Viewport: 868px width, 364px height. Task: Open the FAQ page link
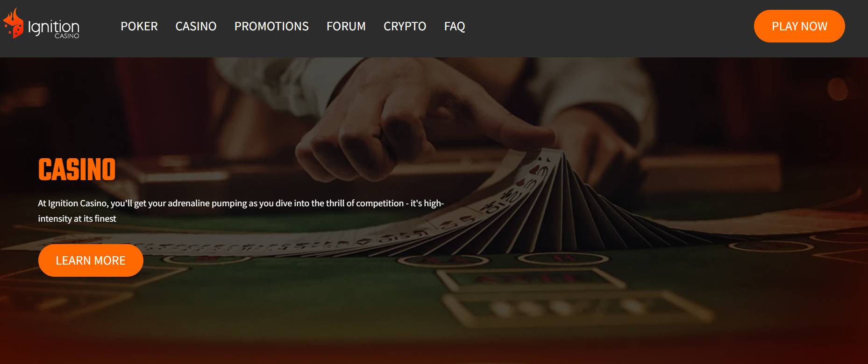(455, 26)
